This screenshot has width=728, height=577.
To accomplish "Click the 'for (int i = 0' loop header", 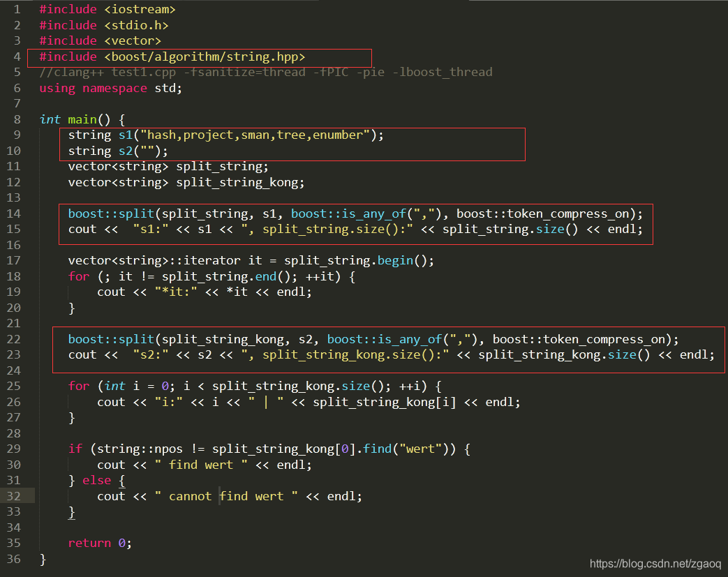I will coord(255,387).
